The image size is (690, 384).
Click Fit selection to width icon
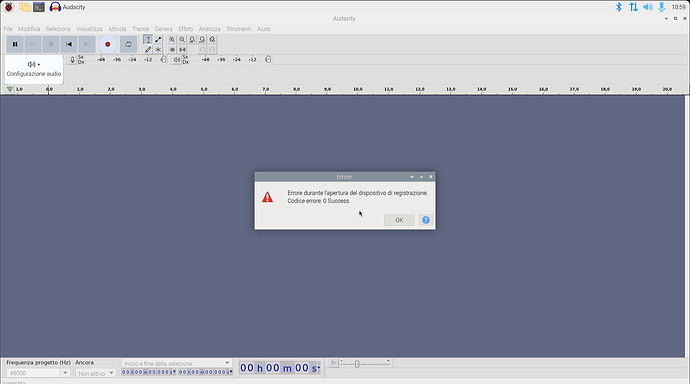click(x=192, y=40)
